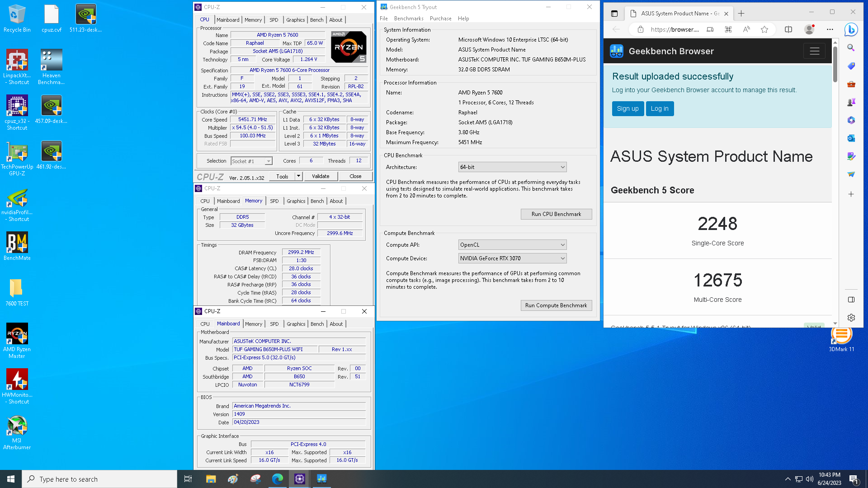
Task: Open Edge split screen icon
Action: click(x=788, y=29)
